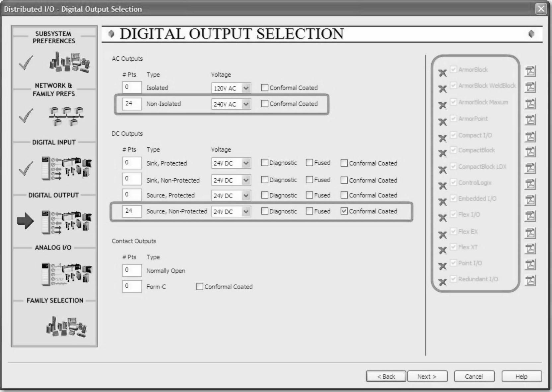The height and width of the screenshot is (392, 552).
Task: Check Fused for Source, Non-Protected
Action: click(309, 211)
